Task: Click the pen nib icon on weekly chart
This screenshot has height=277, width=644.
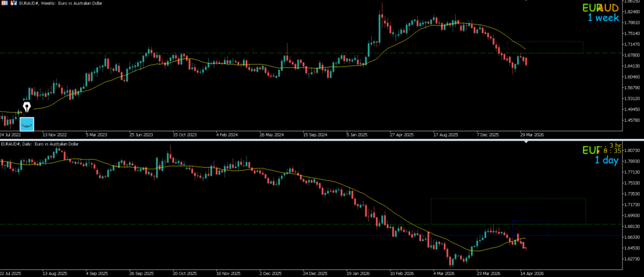Action: 26,108
